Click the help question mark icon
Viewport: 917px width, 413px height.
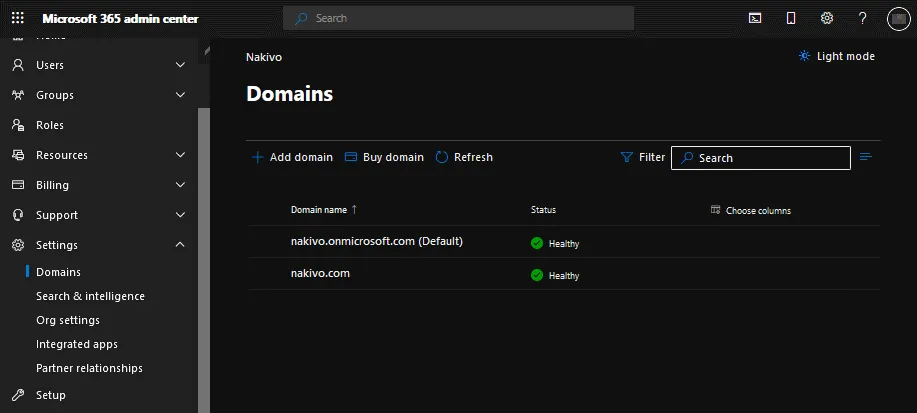click(863, 18)
